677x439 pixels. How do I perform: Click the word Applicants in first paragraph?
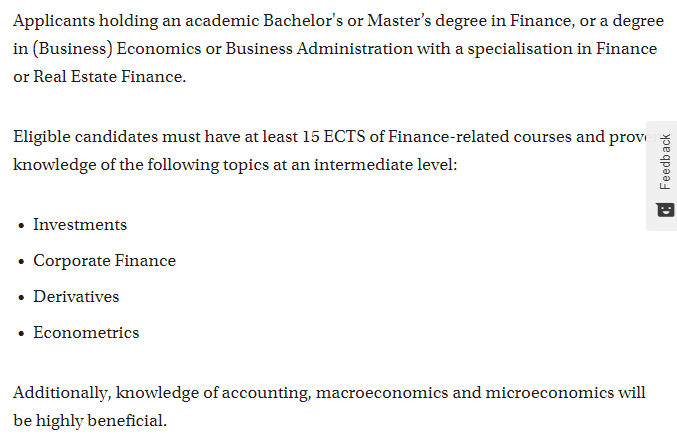(x=54, y=21)
